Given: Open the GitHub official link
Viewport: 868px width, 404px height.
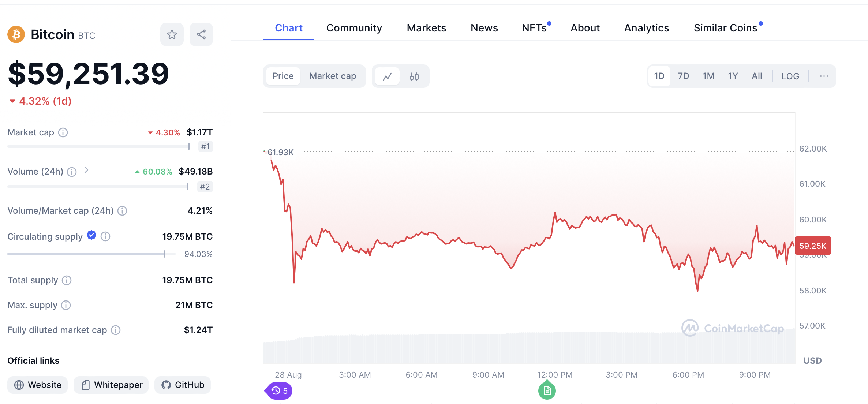Looking at the screenshot, I should point(183,385).
